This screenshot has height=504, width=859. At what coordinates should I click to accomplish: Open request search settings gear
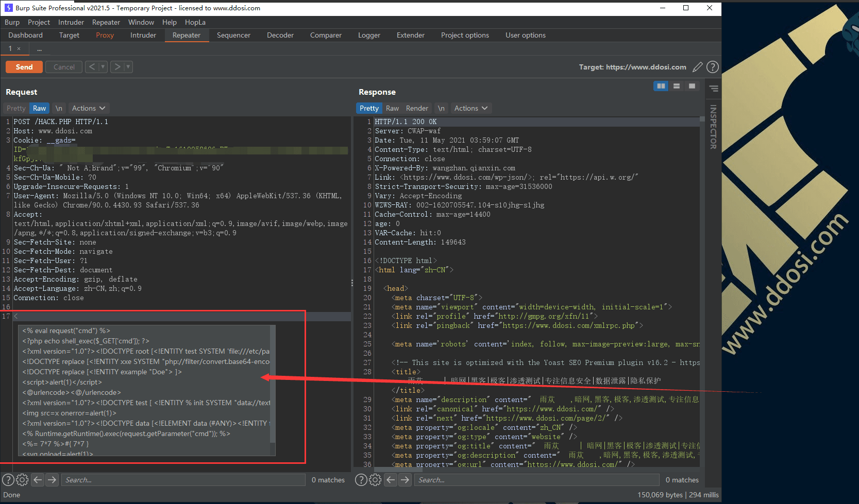(22, 480)
